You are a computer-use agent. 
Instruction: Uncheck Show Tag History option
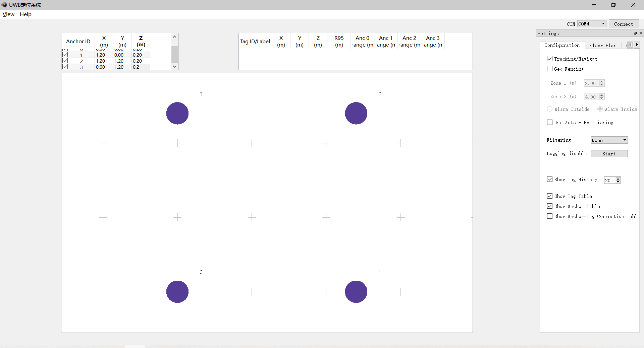(550, 180)
